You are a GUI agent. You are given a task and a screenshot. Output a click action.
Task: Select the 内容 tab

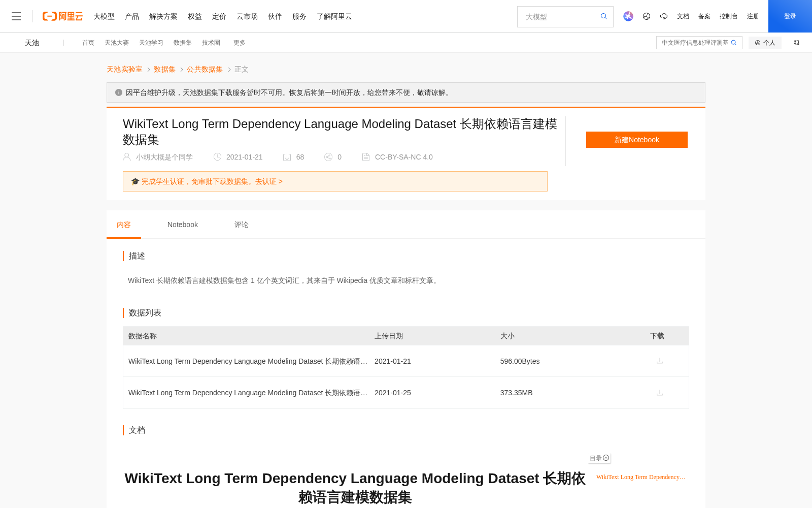click(x=124, y=225)
